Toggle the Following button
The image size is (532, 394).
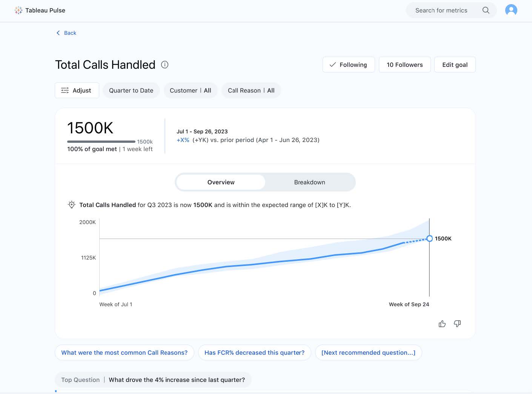pyautogui.click(x=348, y=65)
